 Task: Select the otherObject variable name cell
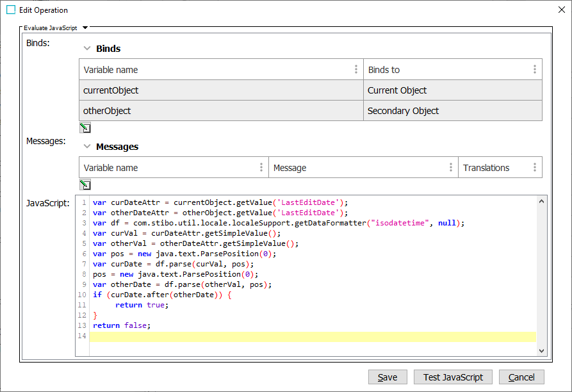coord(221,111)
